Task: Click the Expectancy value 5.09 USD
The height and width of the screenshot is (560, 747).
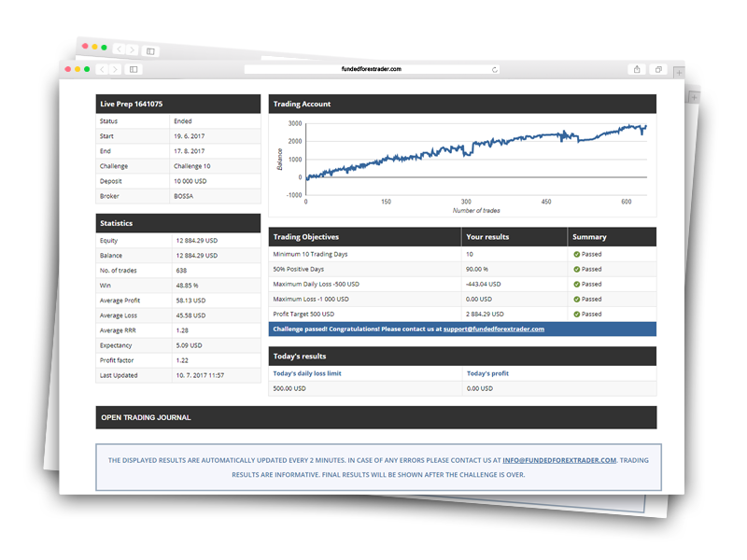Action: pyautogui.click(x=190, y=345)
